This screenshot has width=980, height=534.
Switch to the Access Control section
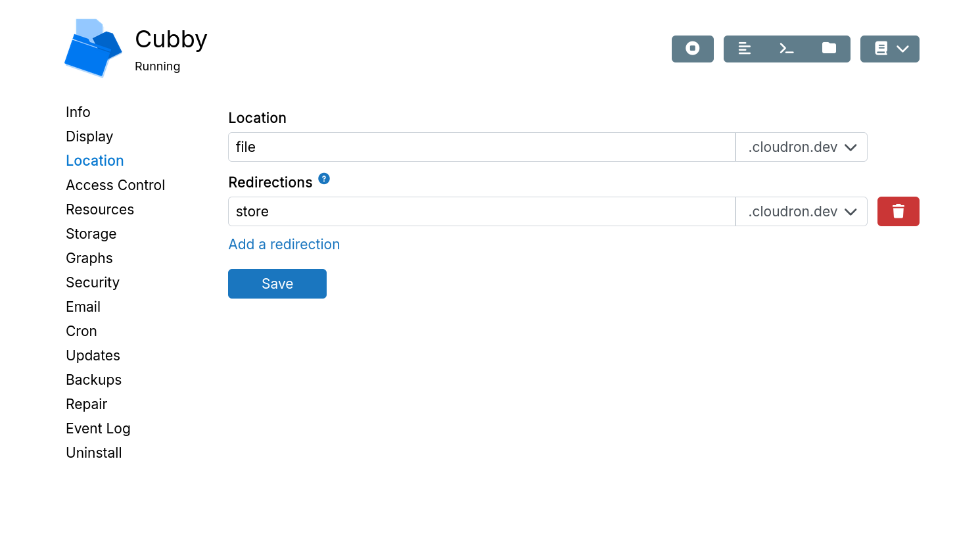coord(115,185)
